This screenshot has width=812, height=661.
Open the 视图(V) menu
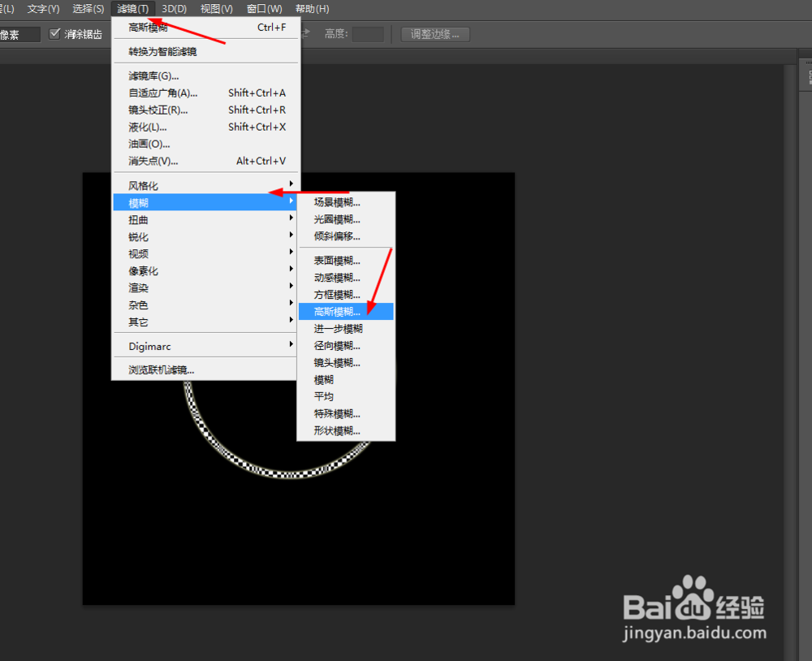(x=217, y=9)
